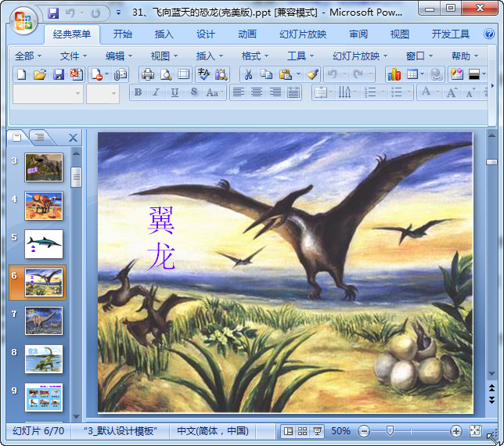
Task: Toggle Bold formatting
Action: click(139, 92)
